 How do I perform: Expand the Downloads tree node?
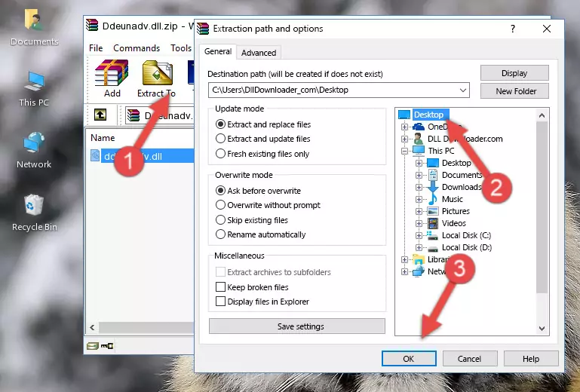coord(419,187)
